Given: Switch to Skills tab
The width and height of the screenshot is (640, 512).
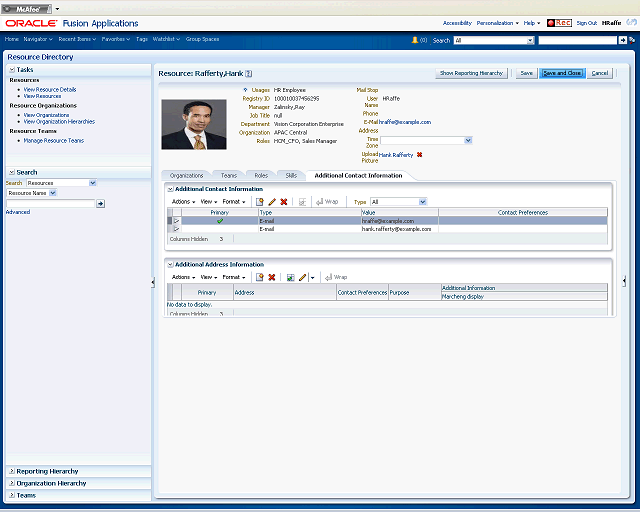Looking at the screenshot, I should 291,176.
